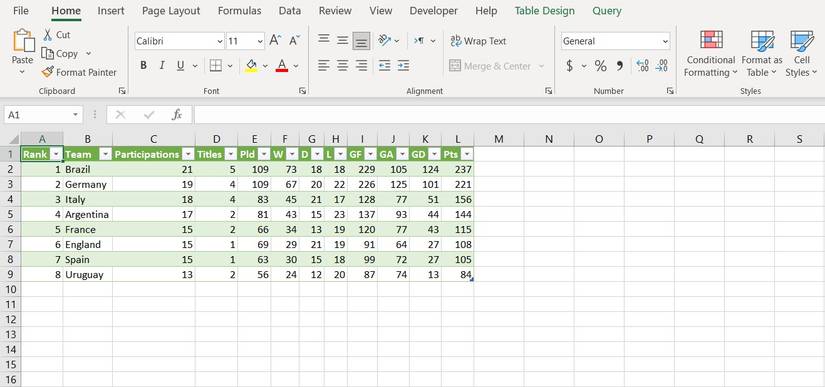
Task: Decrease decimal places
Action: (x=661, y=66)
